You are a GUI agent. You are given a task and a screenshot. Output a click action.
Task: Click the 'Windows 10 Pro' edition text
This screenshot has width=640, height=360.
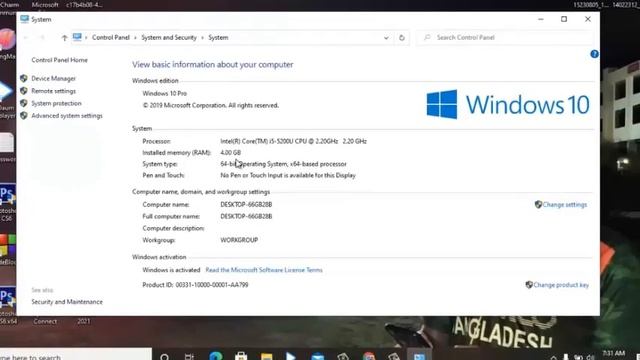click(164, 93)
